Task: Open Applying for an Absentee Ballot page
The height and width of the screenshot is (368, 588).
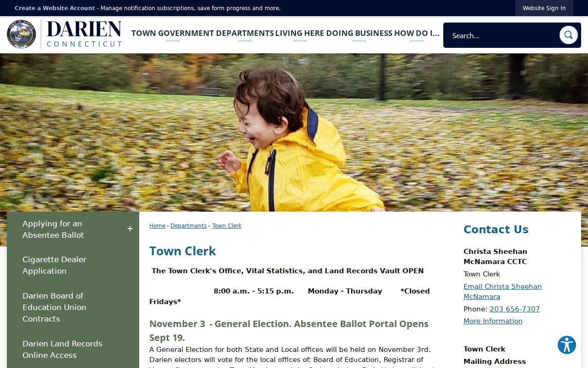Action: (x=53, y=229)
